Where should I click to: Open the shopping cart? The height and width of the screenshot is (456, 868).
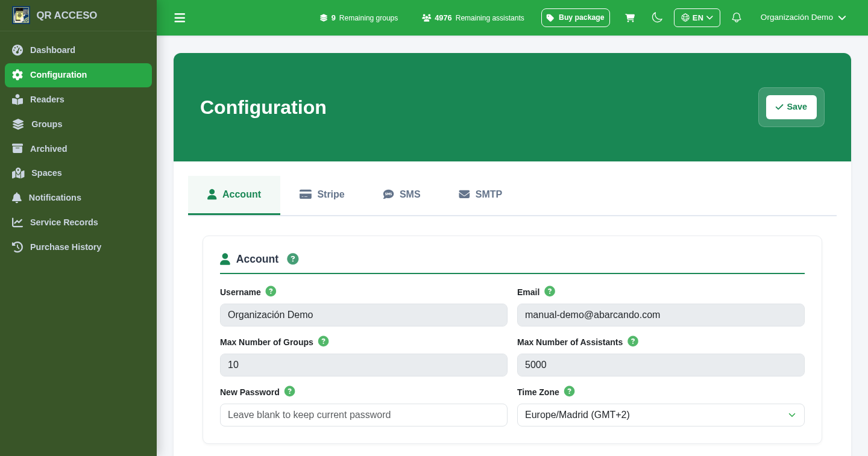[630, 18]
